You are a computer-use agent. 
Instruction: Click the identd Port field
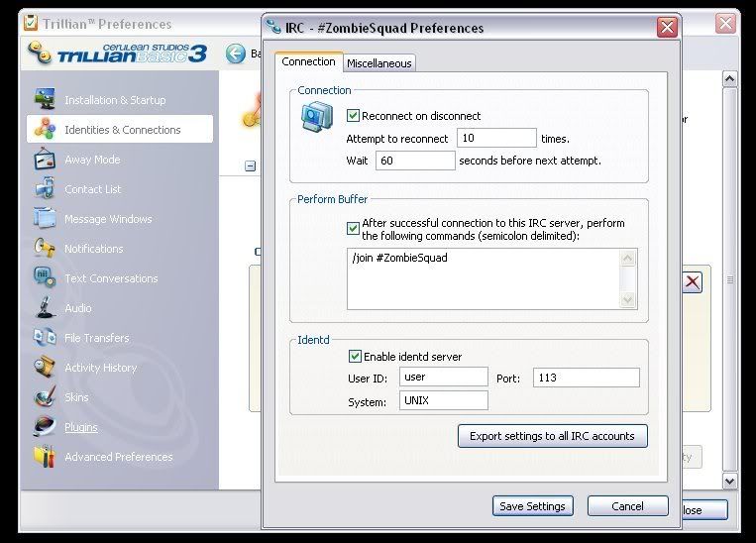587,378
